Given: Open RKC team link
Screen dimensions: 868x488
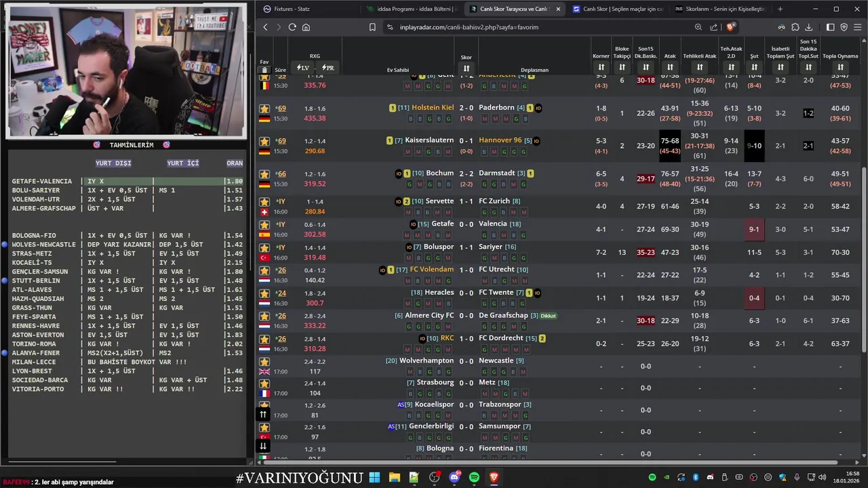Looking at the screenshot, I should pos(448,338).
